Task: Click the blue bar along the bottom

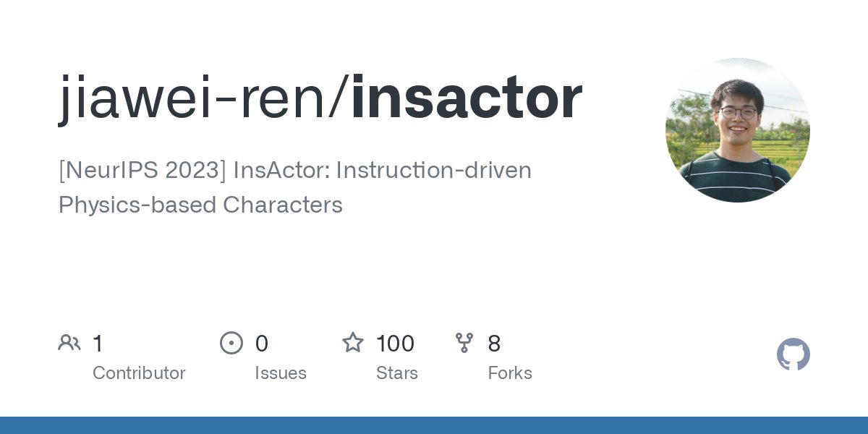Action: click(434, 425)
